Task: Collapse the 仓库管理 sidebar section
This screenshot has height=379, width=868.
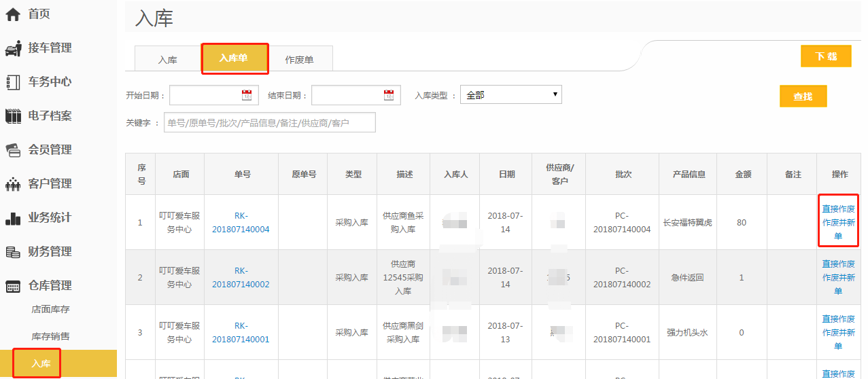Action: coord(49,286)
